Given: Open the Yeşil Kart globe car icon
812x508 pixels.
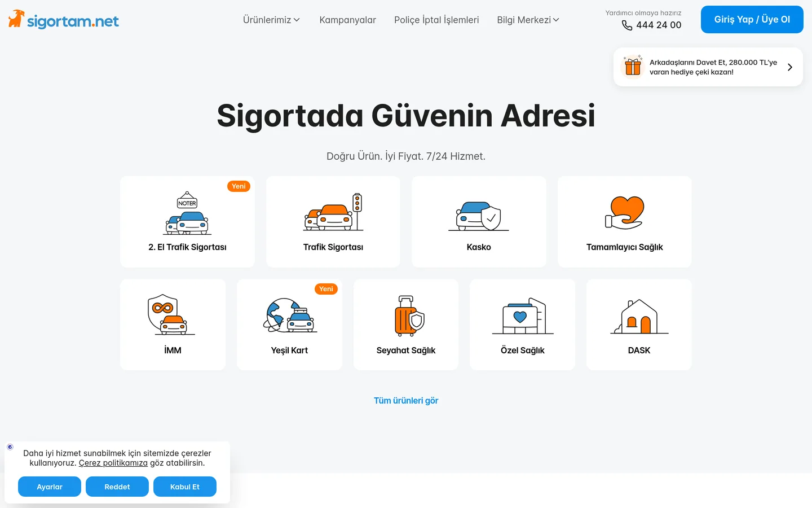Looking at the screenshot, I should tap(289, 316).
